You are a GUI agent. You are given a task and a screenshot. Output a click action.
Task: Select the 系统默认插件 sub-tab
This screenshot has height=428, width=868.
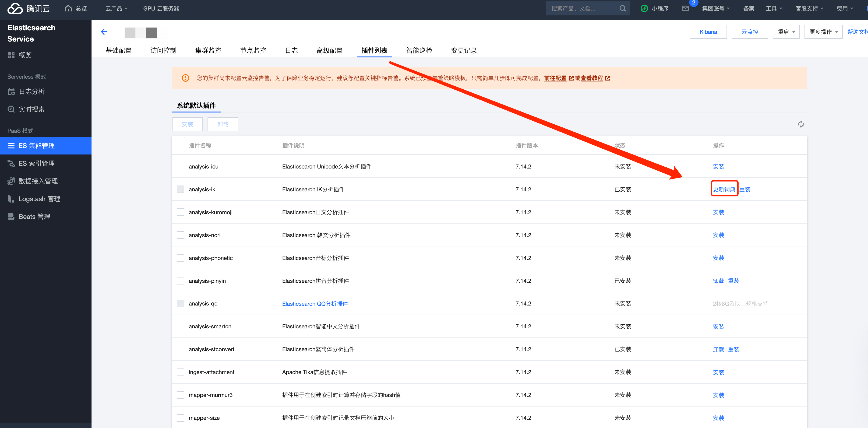pos(196,106)
